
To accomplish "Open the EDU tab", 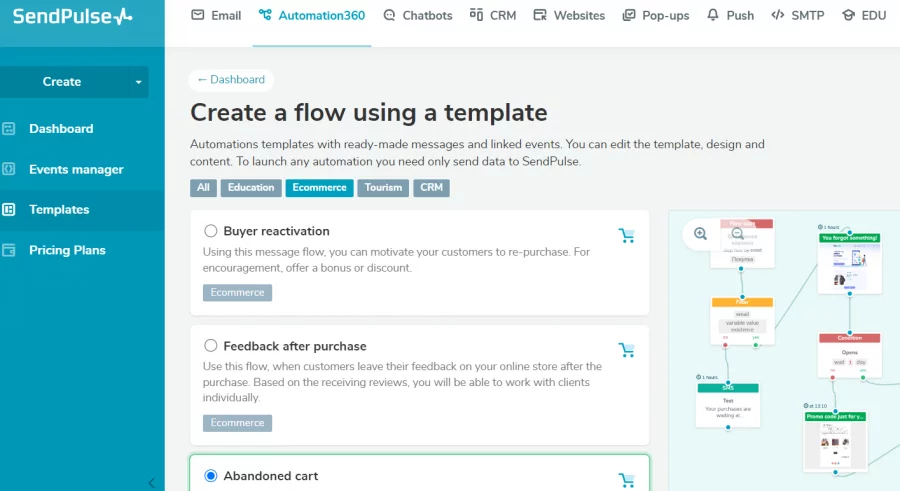I will tap(864, 16).
